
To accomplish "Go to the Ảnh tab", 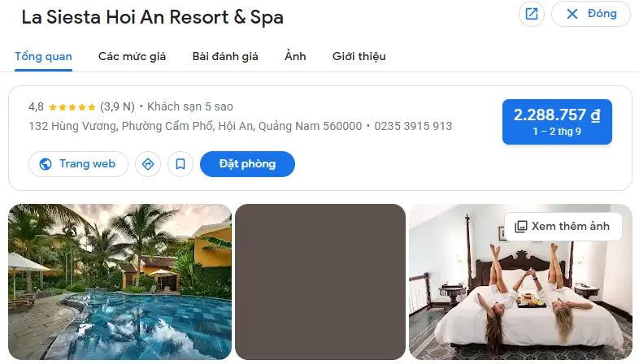I will (x=295, y=56).
